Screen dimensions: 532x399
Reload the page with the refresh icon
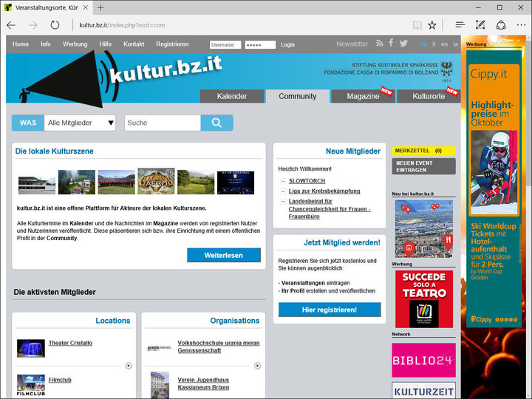click(55, 25)
